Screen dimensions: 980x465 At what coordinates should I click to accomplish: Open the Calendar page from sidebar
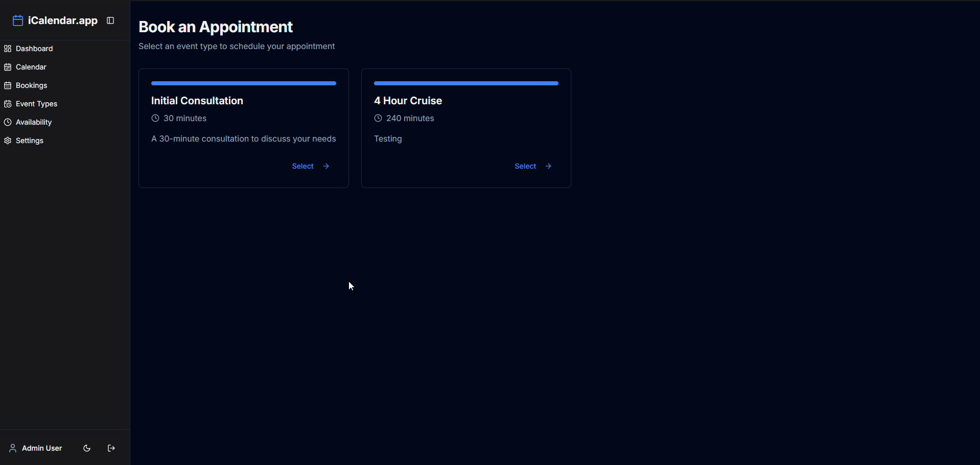pyautogui.click(x=31, y=67)
